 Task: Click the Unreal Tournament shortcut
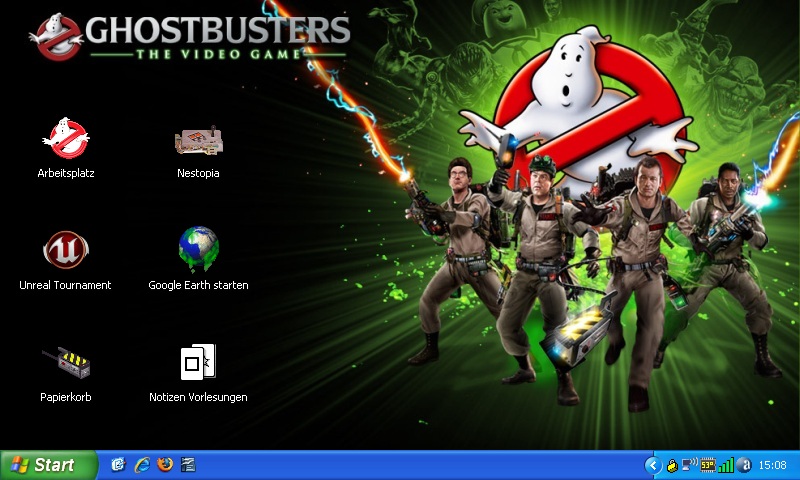tap(66, 249)
